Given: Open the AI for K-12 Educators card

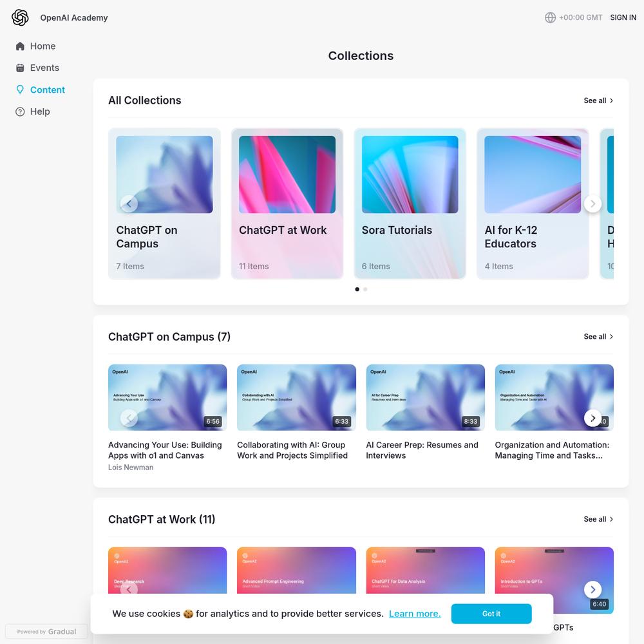Looking at the screenshot, I should pyautogui.click(x=533, y=204).
